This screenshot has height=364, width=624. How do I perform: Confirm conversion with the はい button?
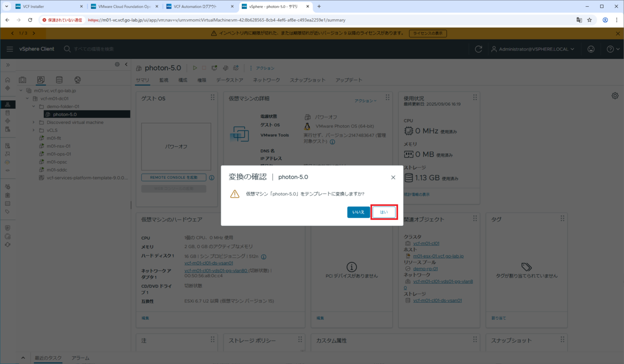pos(384,212)
